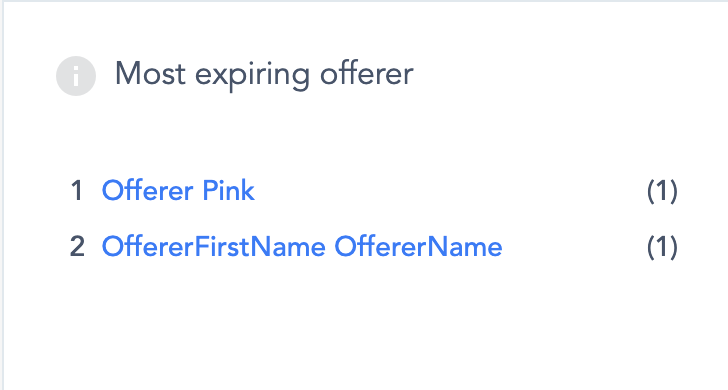Image resolution: width=728 pixels, height=390 pixels.
Task: View second-ranked offerer profile
Action: (x=302, y=247)
